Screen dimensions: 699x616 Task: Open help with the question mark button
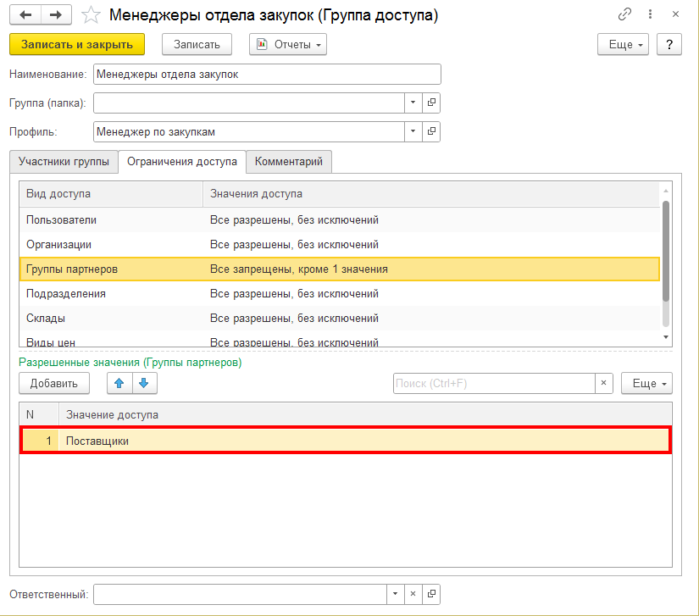(x=668, y=45)
